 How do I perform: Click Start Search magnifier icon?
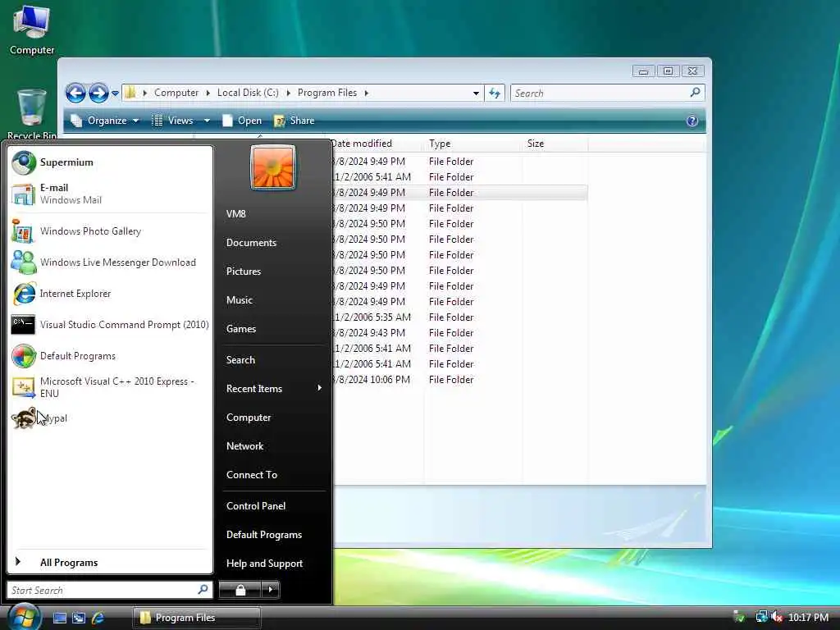click(203, 590)
